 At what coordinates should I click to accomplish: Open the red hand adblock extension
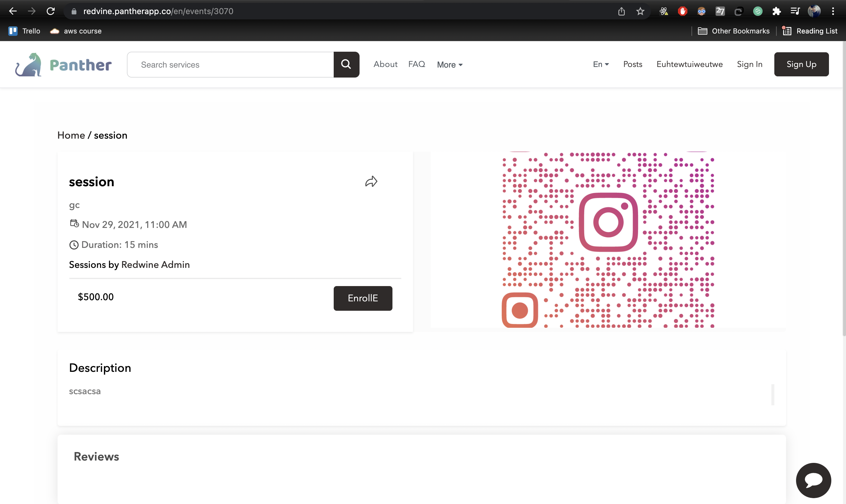(x=682, y=11)
